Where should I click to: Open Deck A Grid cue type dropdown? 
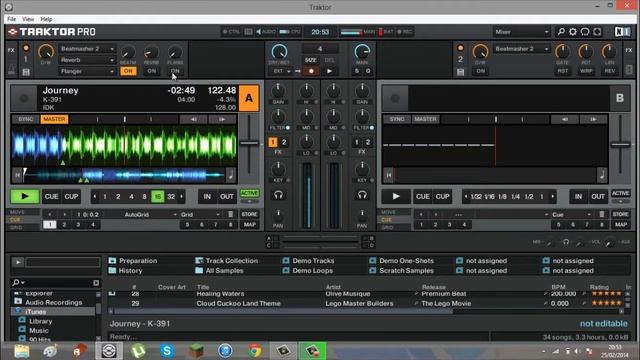click(x=200, y=214)
